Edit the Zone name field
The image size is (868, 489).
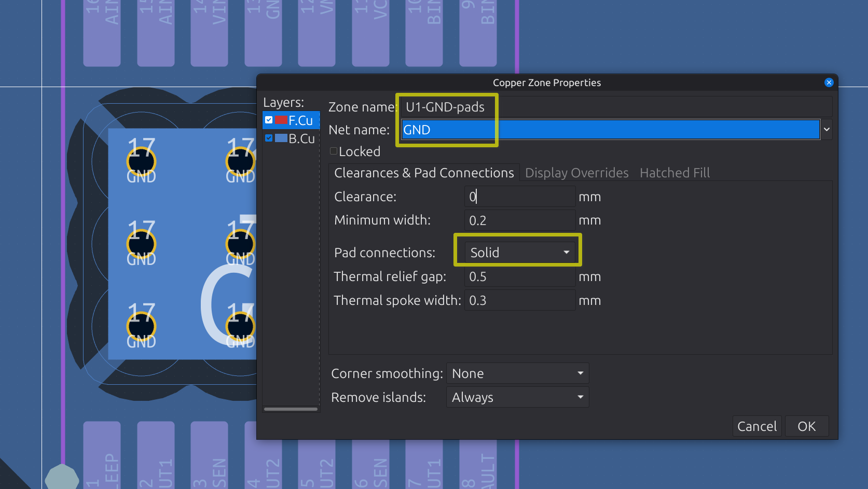(x=616, y=107)
